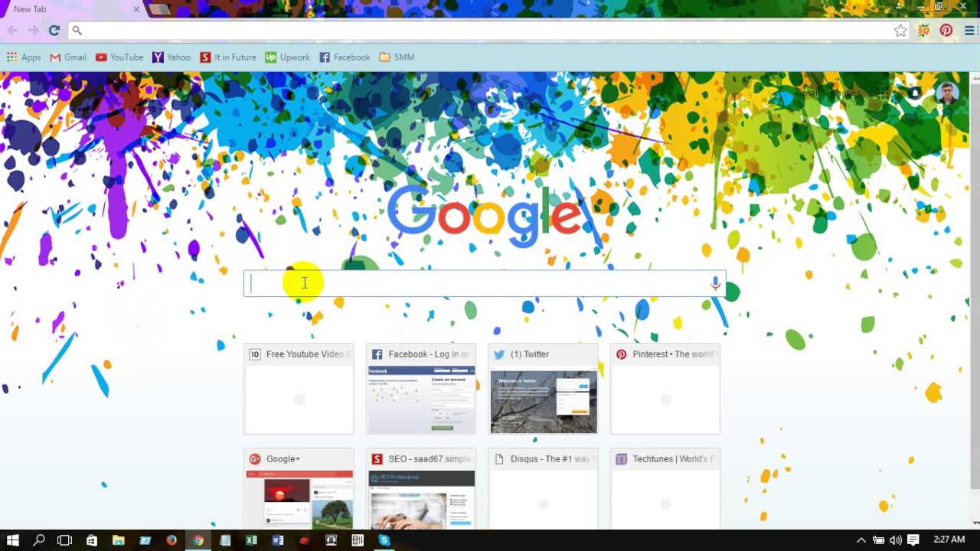
Task: Open the Chrome hamburger menu
Action: (969, 31)
